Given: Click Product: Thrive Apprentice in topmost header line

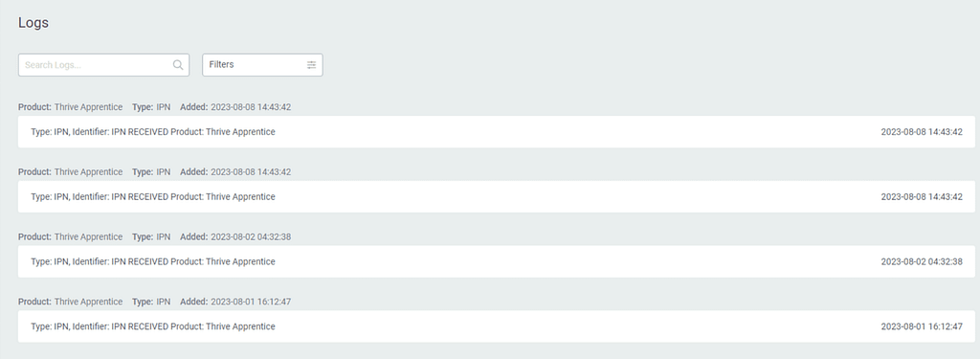Looking at the screenshot, I should click(71, 107).
